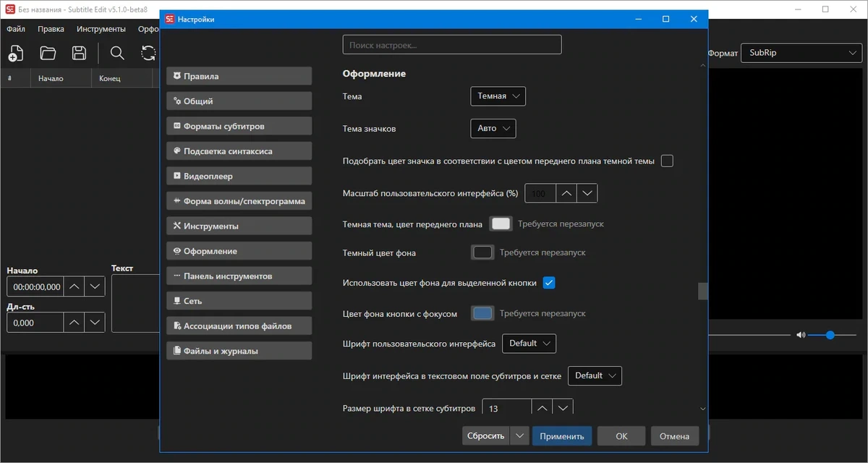Image resolution: width=868 pixels, height=463 pixels.
Task: Open the Файлы и журналы section
Action: [239, 351]
